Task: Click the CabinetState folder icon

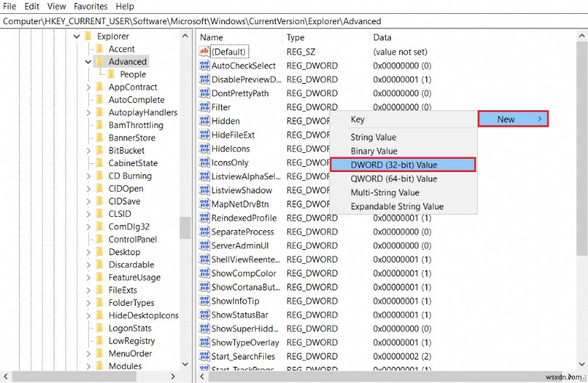Action: pyautogui.click(x=100, y=163)
